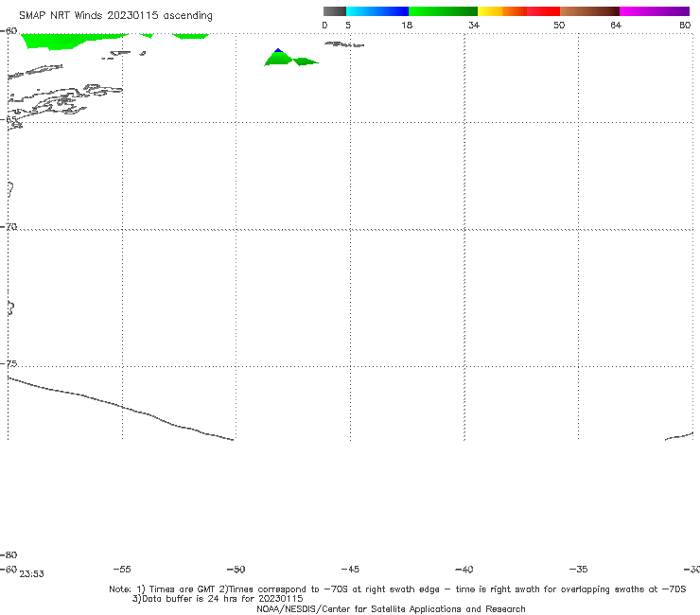
Task: Click the color bar label '18'
Action: pos(407,25)
